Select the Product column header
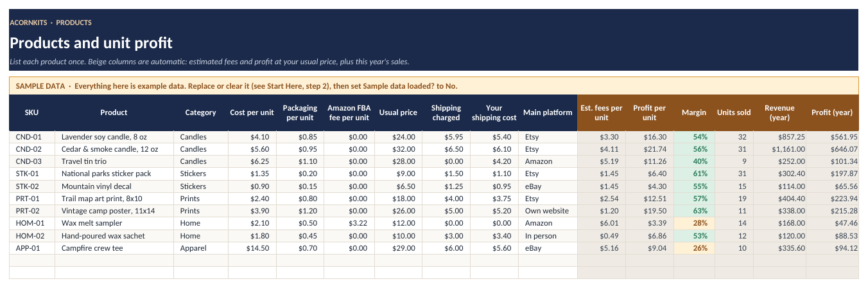Viewport: 868px width, 288px height. tap(114, 113)
